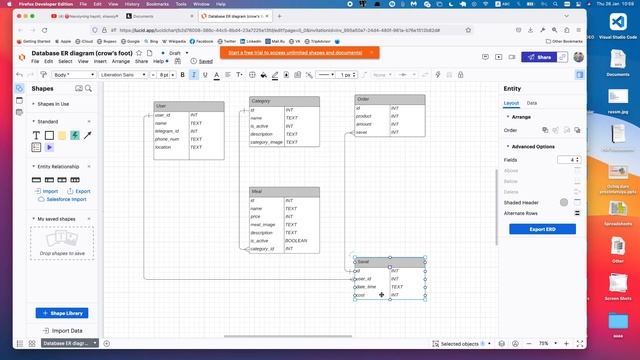The height and width of the screenshot is (360, 640).
Task: Click the horizontal canvas scrollbar
Action: point(288,336)
